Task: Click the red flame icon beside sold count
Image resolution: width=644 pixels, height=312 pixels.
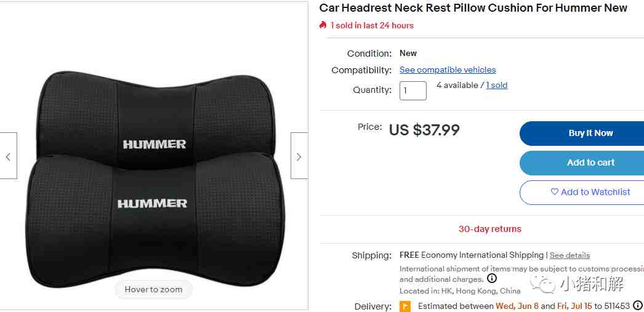Action: point(323,25)
